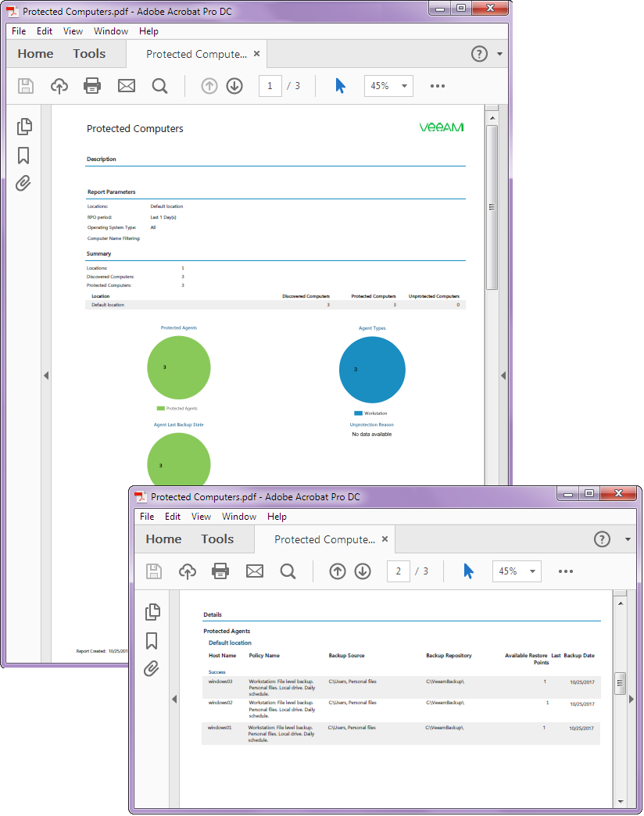Open page thumbnails panel in back window
This screenshot has height=816, width=644.
pos(24,127)
